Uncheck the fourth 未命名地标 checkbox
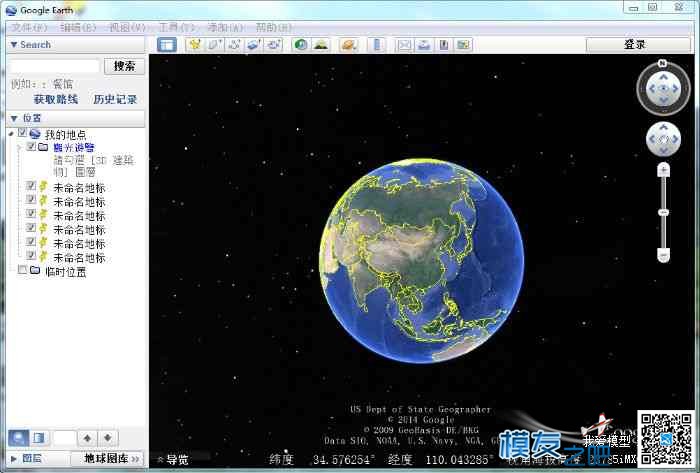 pos(31,228)
